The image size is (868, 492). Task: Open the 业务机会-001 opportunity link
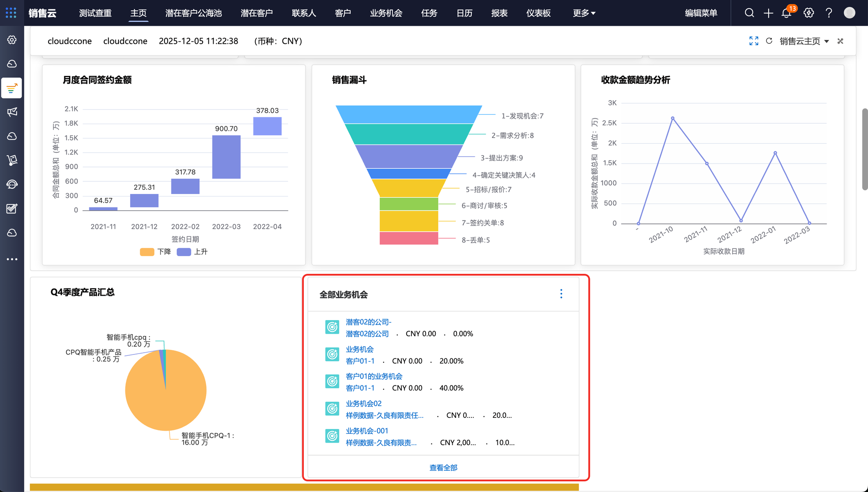point(367,431)
